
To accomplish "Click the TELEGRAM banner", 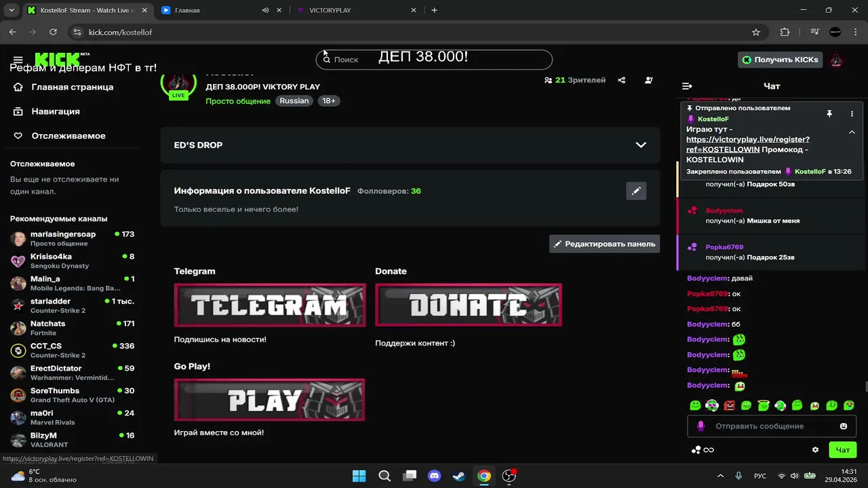I will (270, 305).
